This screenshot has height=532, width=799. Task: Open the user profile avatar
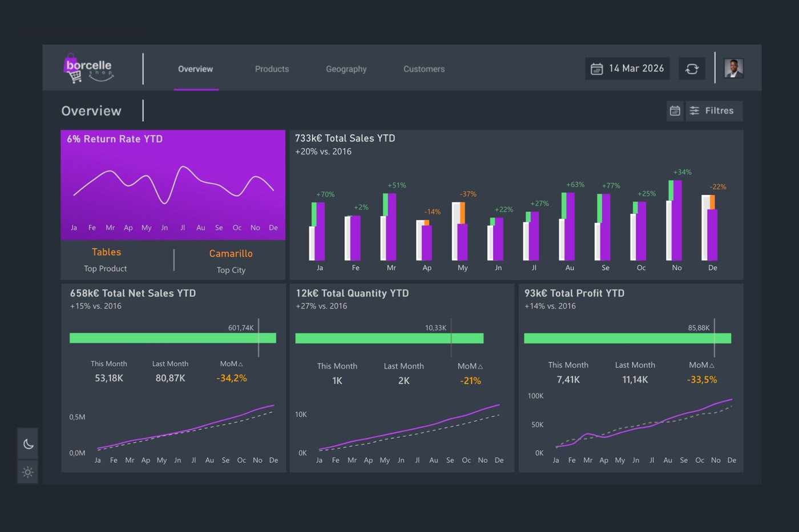click(733, 68)
